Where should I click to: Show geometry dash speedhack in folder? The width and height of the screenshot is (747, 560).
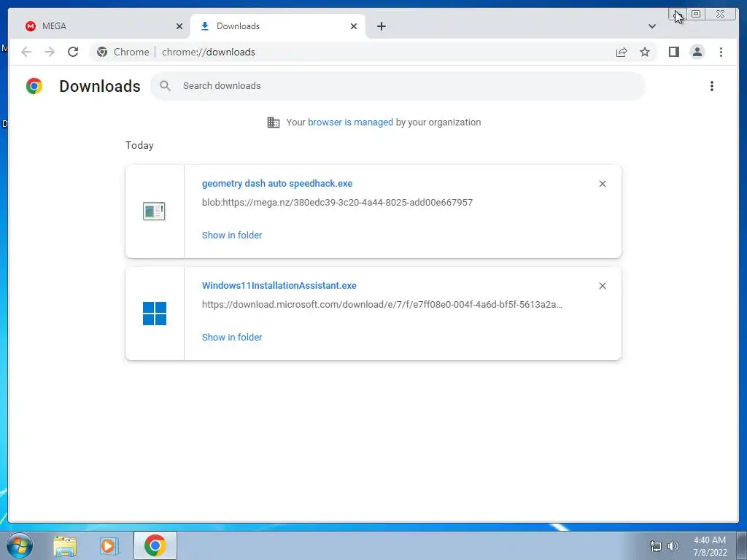(232, 235)
